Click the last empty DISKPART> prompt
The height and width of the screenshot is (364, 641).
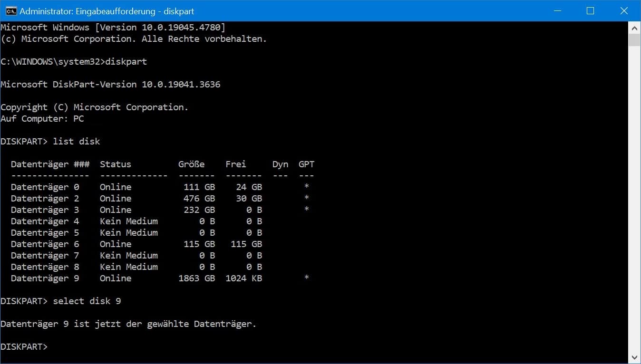pos(24,347)
